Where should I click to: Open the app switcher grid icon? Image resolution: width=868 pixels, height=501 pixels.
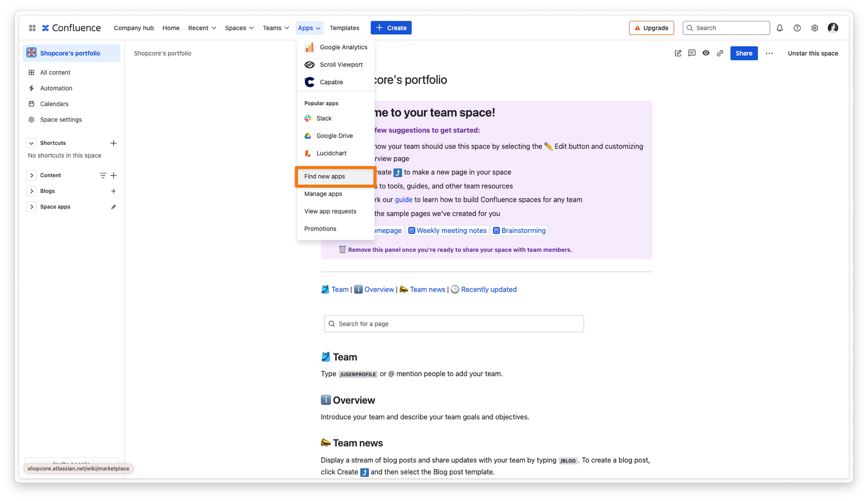(x=32, y=28)
